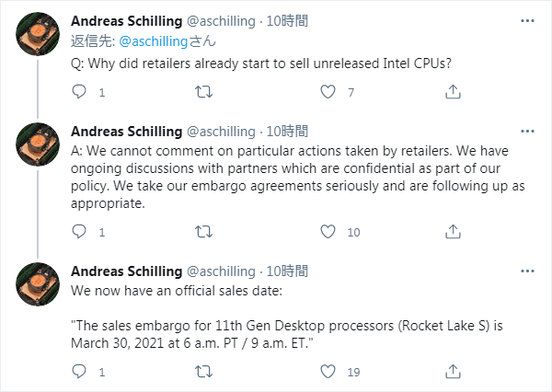Screen dimensions: 552x392
Task: Share the retailers question tweet
Action: pyautogui.click(x=453, y=91)
